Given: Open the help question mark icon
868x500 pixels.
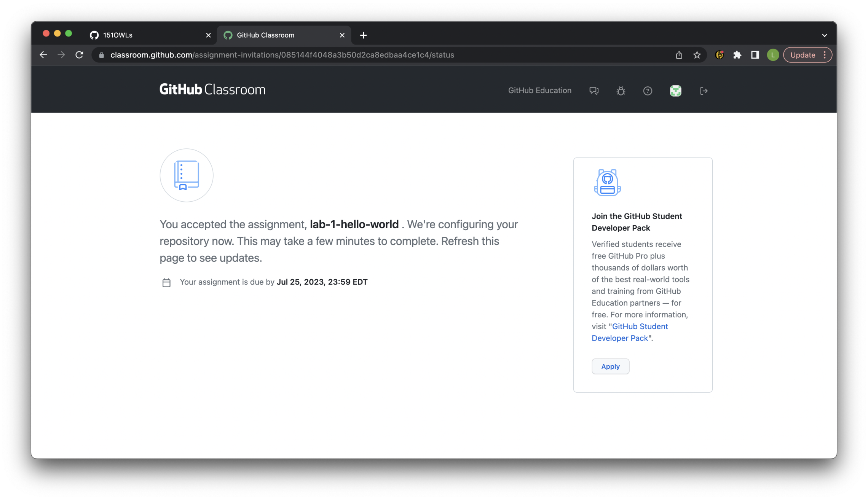Looking at the screenshot, I should pos(647,91).
